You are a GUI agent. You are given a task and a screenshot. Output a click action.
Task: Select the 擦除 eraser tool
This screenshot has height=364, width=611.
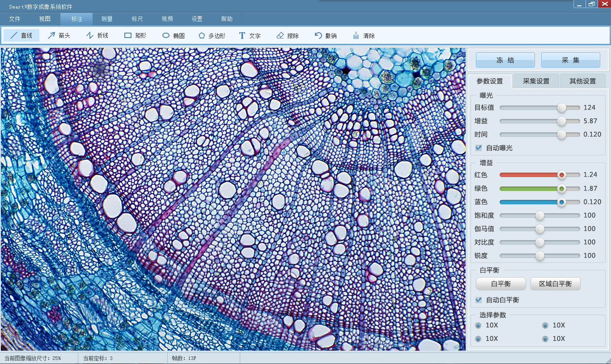tap(288, 35)
